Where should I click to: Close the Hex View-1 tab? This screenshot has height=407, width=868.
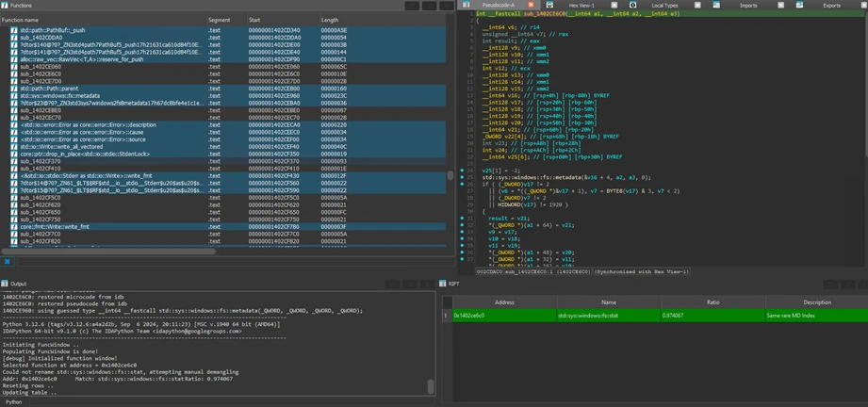[x=613, y=6]
